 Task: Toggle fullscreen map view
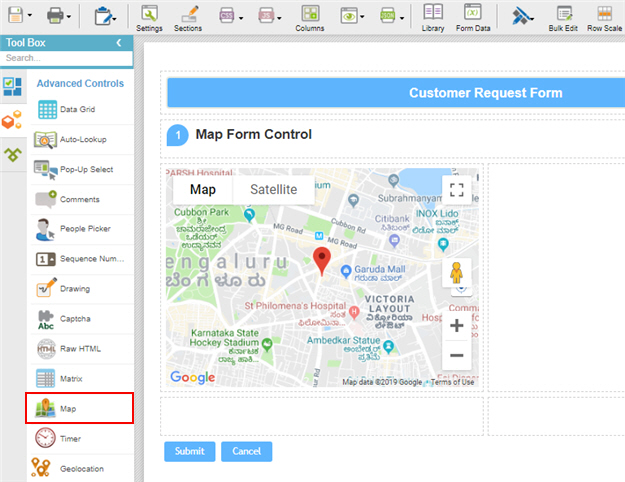456,190
